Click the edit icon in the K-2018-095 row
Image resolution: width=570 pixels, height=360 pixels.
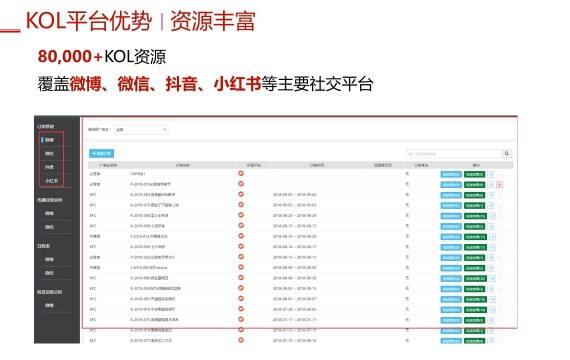pyautogui.click(x=492, y=279)
